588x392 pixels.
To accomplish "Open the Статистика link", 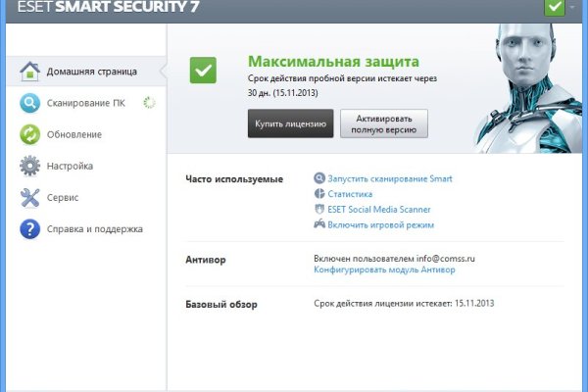I will [x=350, y=194].
